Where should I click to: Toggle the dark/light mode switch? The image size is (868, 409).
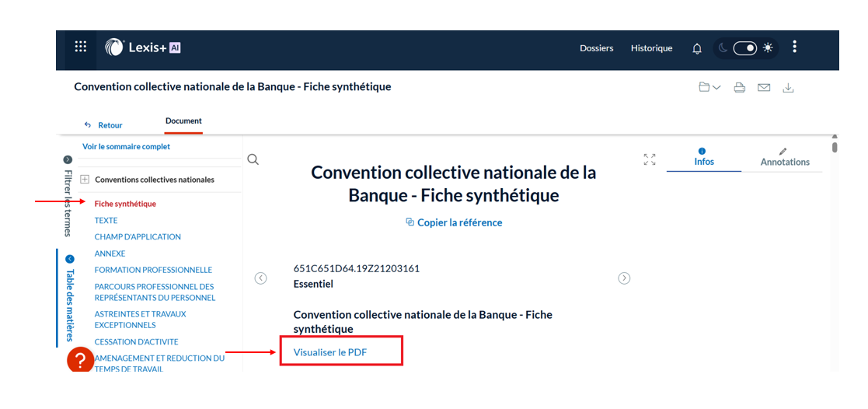[x=744, y=48]
